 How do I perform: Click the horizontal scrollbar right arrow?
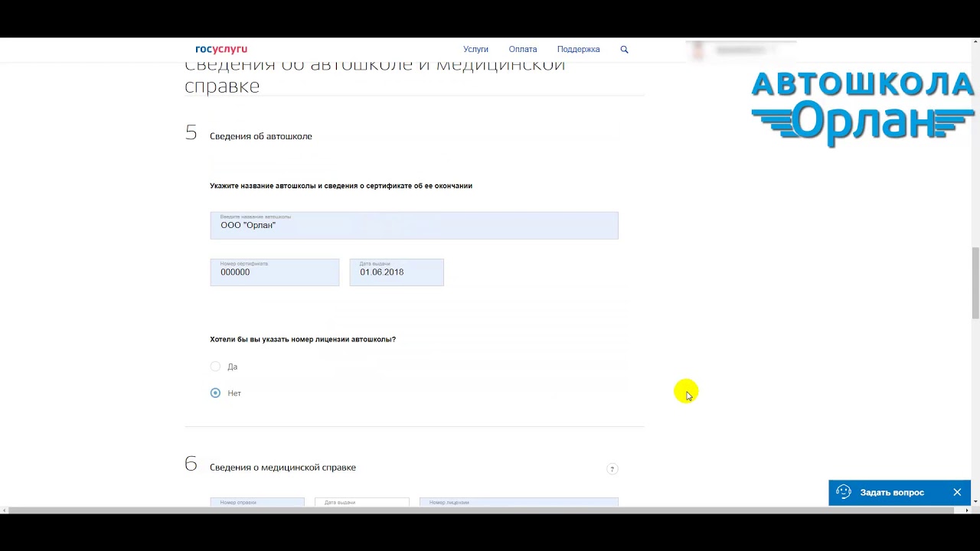[967, 510]
